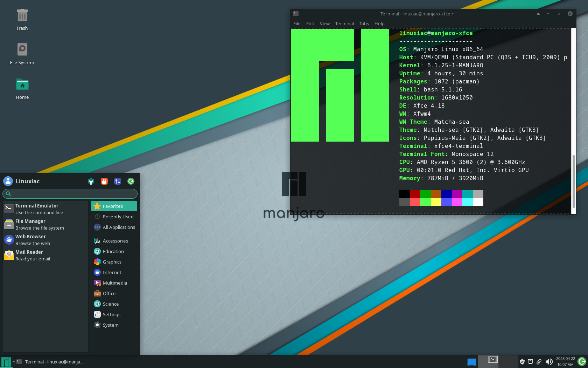Open the terminal Edit menu

[x=310, y=23]
